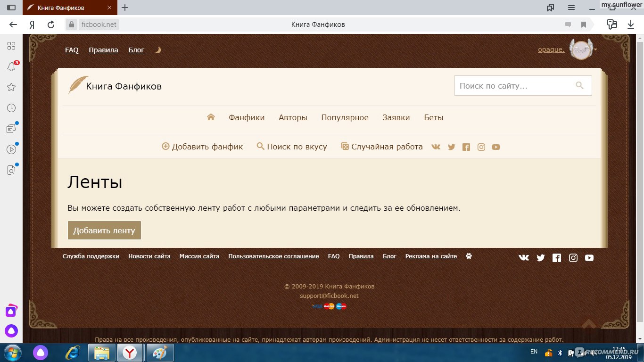The image size is (644, 362).
Task: Bookmark this page icon in address bar
Action: [x=584, y=25]
